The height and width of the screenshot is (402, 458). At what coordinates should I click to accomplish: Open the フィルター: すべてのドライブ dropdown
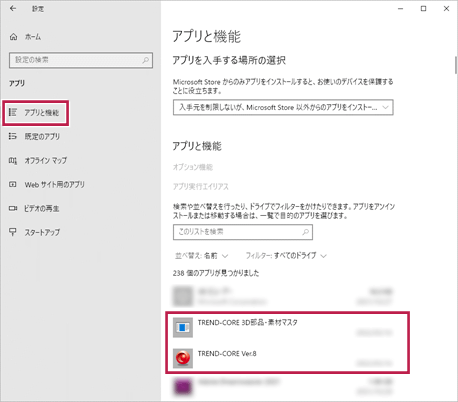[x=286, y=256]
